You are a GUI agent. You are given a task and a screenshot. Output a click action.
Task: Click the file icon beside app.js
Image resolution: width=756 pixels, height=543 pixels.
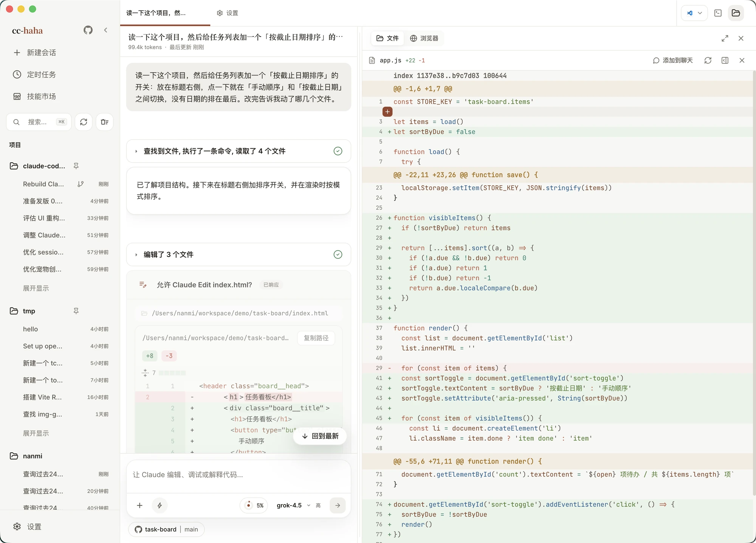tap(372, 61)
